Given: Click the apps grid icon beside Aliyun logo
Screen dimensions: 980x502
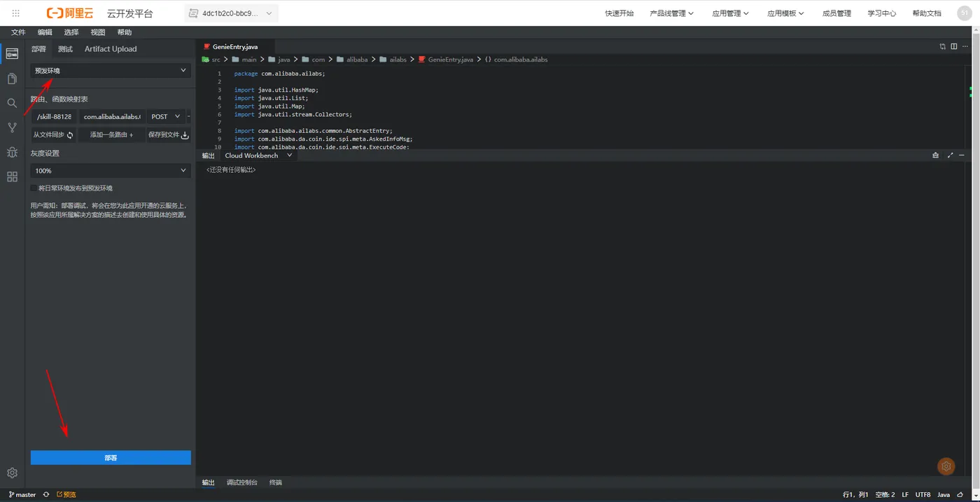Looking at the screenshot, I should click(x=16, y=13).
